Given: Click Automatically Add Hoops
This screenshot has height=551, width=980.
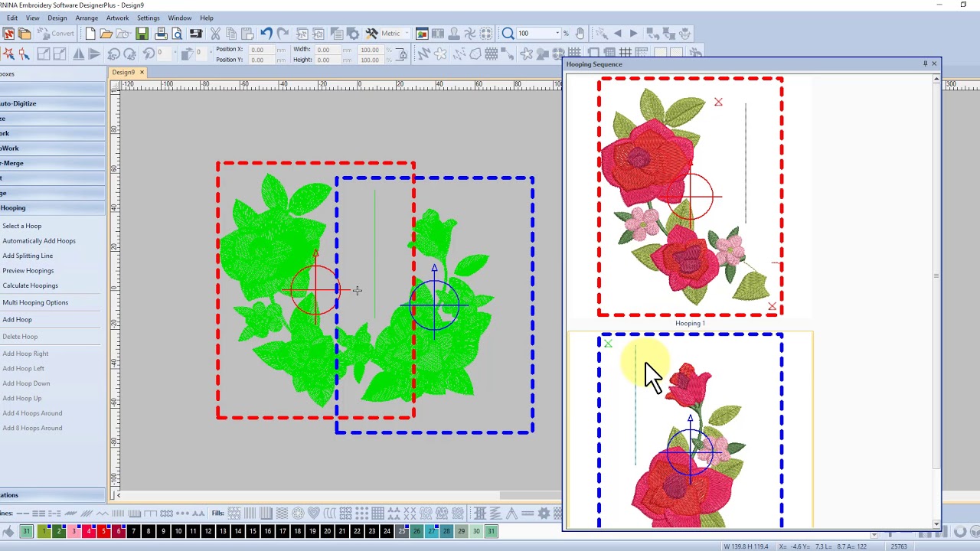Looking at the screenshot, I should [39, 241].
